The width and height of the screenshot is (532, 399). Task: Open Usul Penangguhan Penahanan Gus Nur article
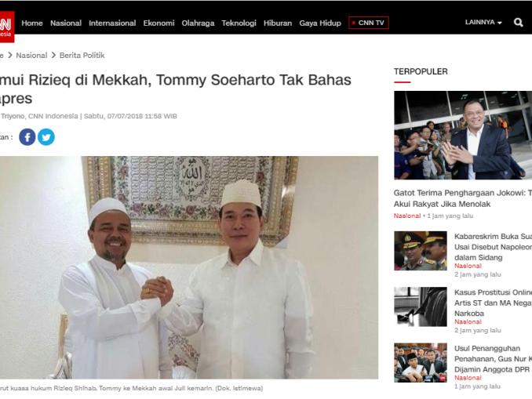pyautogui.click(x=493, y=359)
